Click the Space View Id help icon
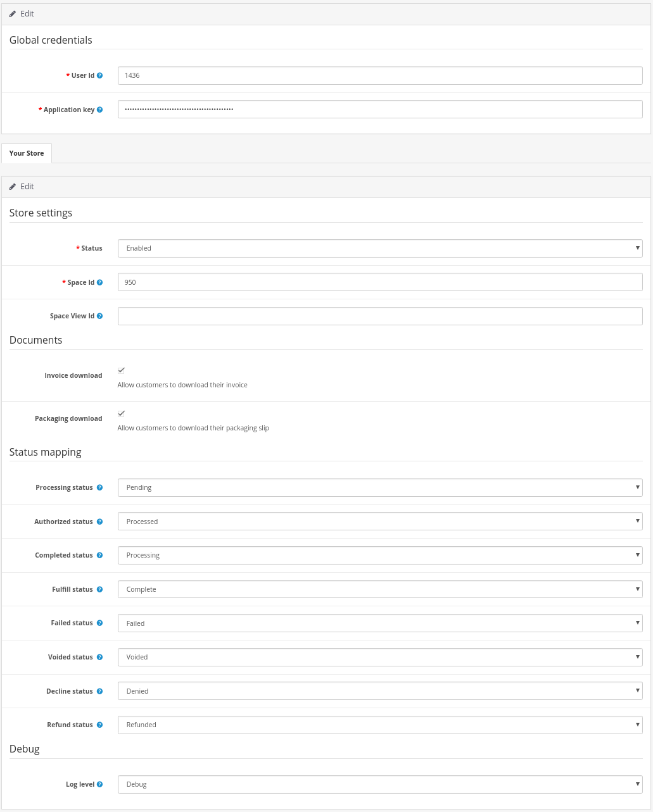The height and width of the screenshot is (812, 653). coord(99,316)
